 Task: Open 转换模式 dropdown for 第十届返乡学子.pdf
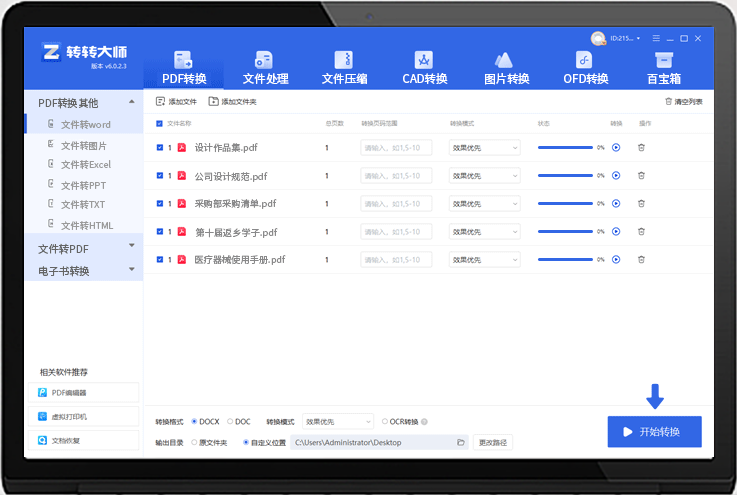pos(485,232)
